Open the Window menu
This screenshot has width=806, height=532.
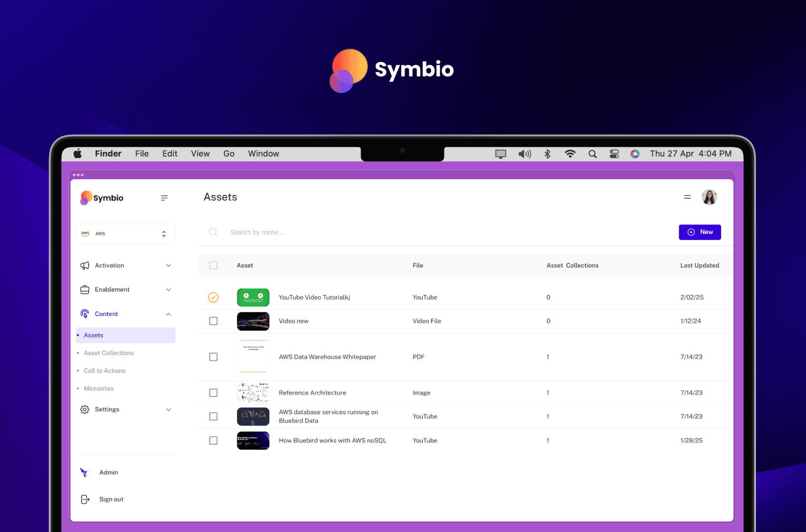pos(263,153)
